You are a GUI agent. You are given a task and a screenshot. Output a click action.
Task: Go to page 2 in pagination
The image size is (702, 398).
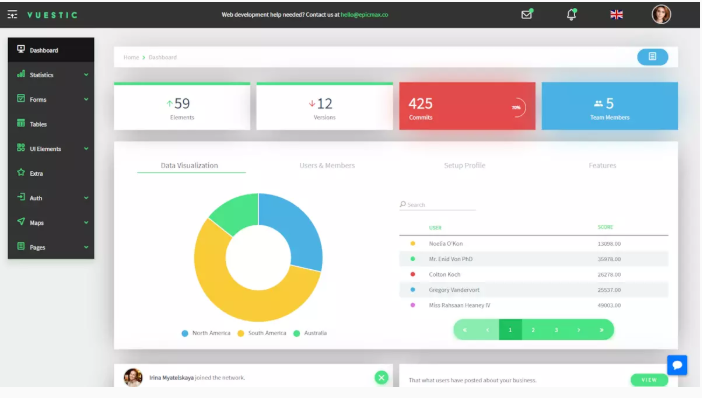coord(533,330)
